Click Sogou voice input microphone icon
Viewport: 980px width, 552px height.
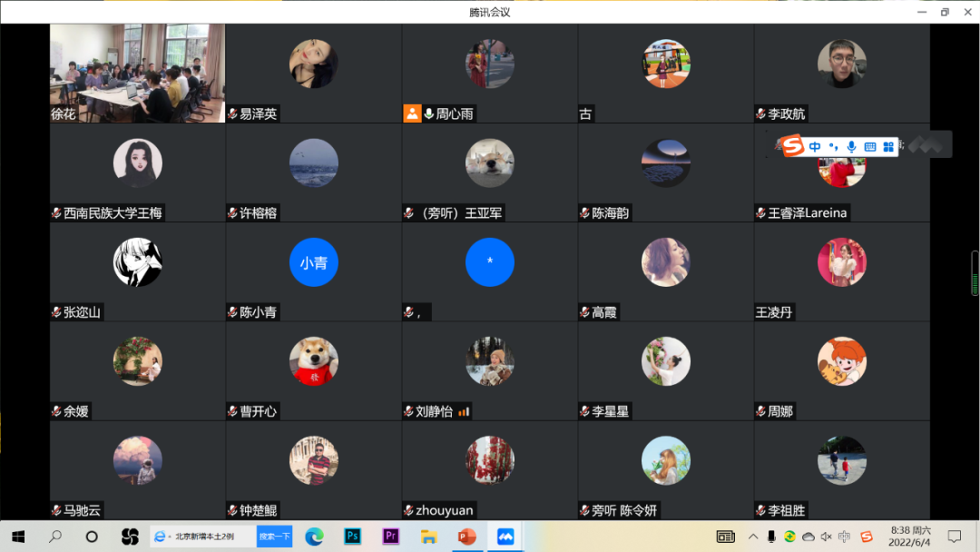point(851,146)
